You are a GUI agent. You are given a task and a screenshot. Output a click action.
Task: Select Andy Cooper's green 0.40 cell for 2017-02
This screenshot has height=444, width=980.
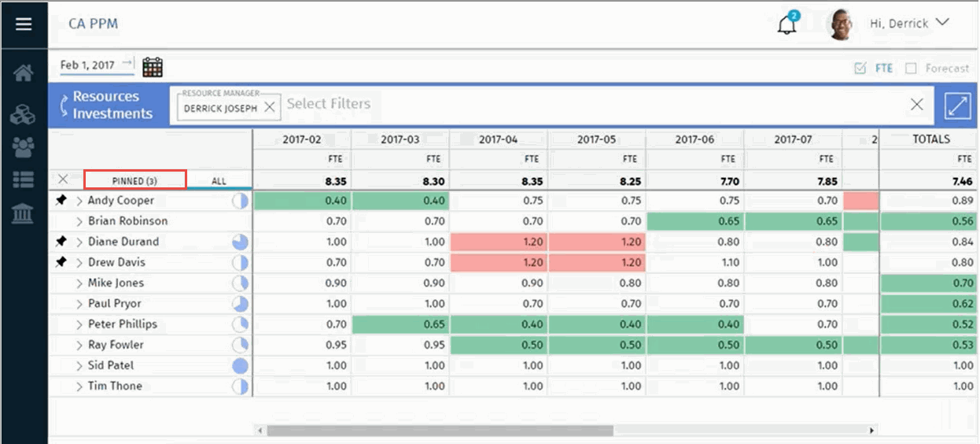(302, 201)
